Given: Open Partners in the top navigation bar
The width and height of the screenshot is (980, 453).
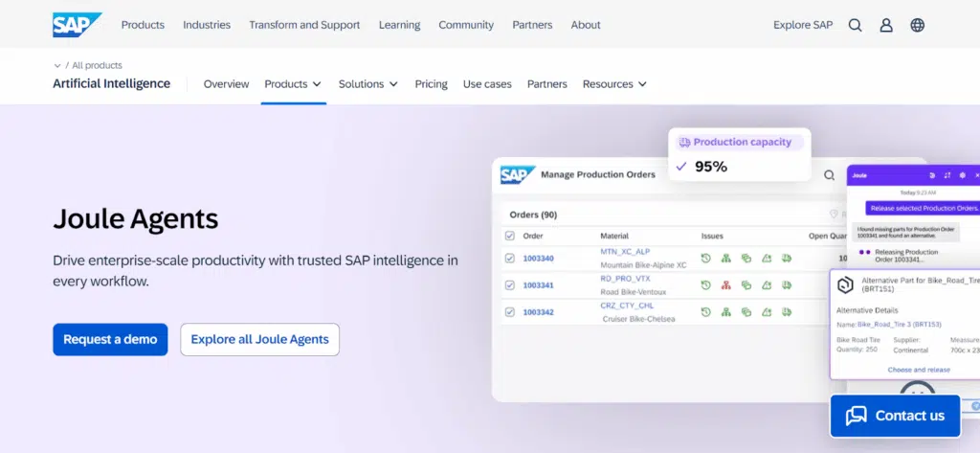Looking at the screenshot, I should tap(532, 25).
